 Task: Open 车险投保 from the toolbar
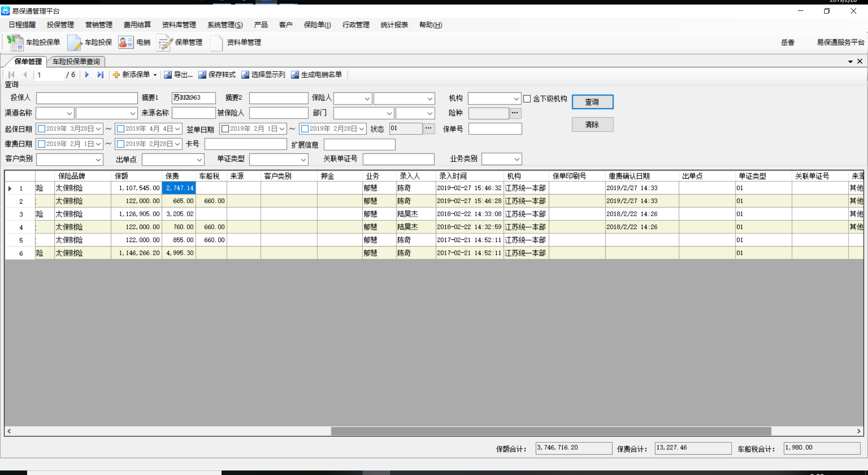(75, 43)
